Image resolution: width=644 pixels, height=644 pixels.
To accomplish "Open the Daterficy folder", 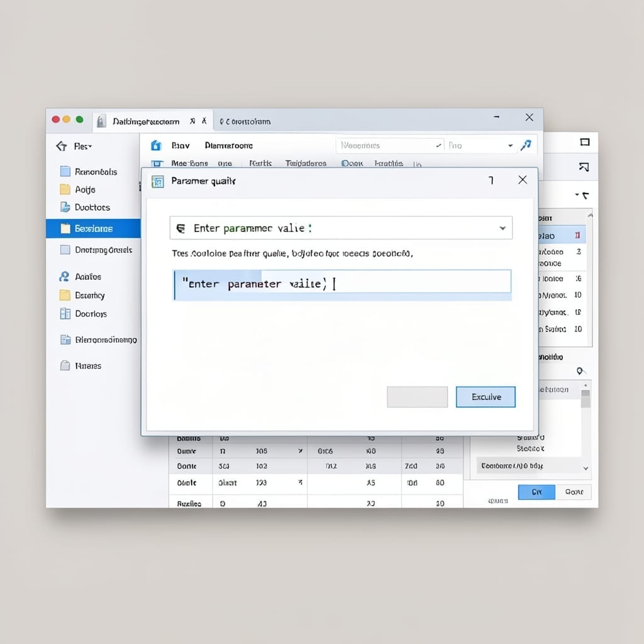I will coord(82,296).
